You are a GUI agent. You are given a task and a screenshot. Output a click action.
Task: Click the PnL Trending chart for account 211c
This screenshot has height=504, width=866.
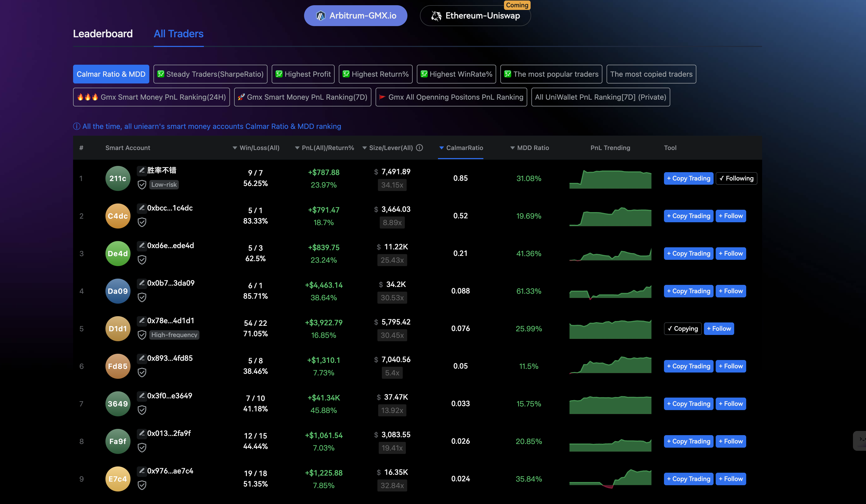610,178
